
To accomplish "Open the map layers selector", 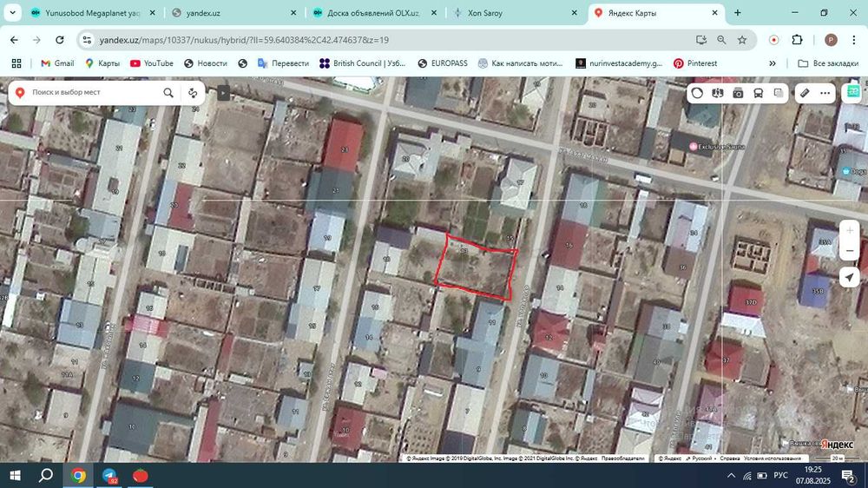I will click(x=779, y=93).
